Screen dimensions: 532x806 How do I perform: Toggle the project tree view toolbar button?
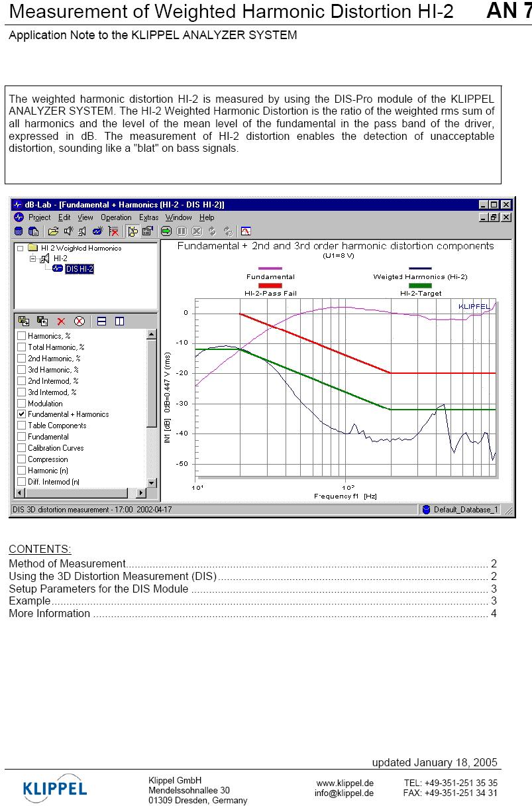133,231
